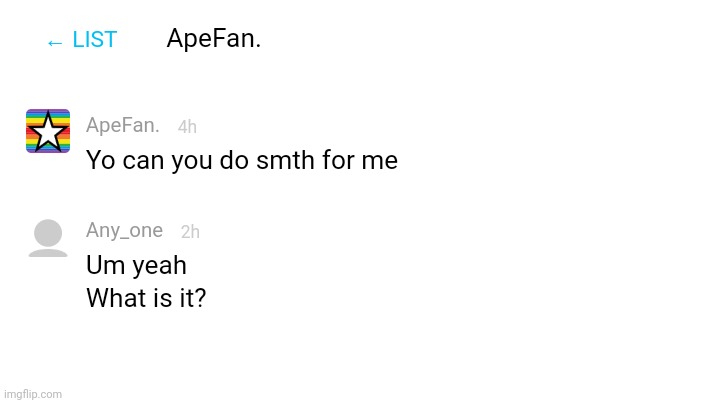Click the words "for me" ending ApeFan.'s message
The width and height of the screenshot is (720, 403).
(360, 160)
